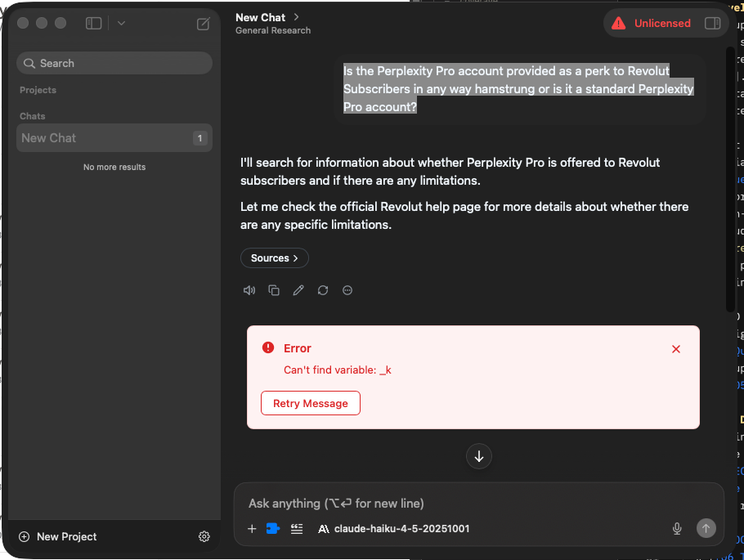Viewport: 744px width, 560px height.
Task: Jump to bottom with down arrow button
Action: (479, 456)
